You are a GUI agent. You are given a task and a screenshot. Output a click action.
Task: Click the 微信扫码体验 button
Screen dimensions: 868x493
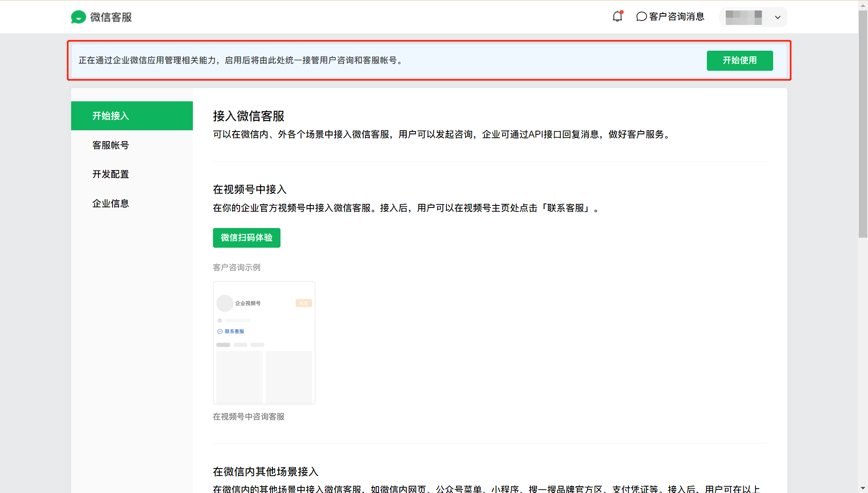(247, 238)
